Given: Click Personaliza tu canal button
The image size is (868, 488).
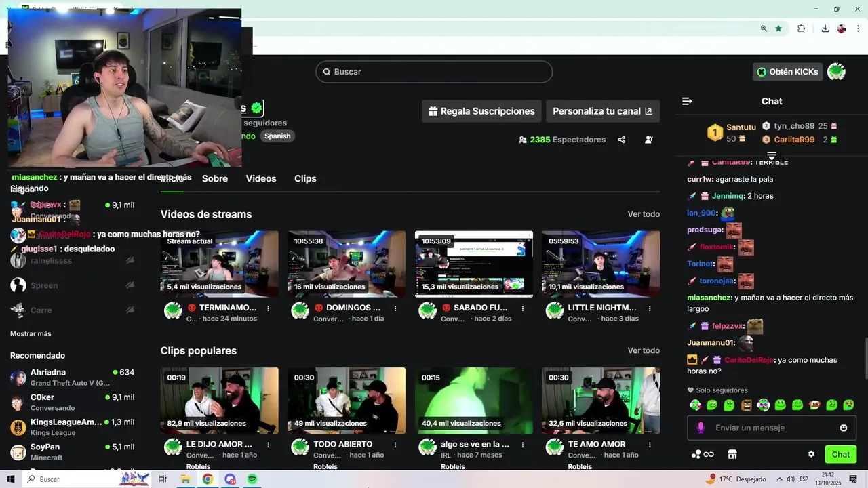Looking at the screenshot, I should (603, 111).
